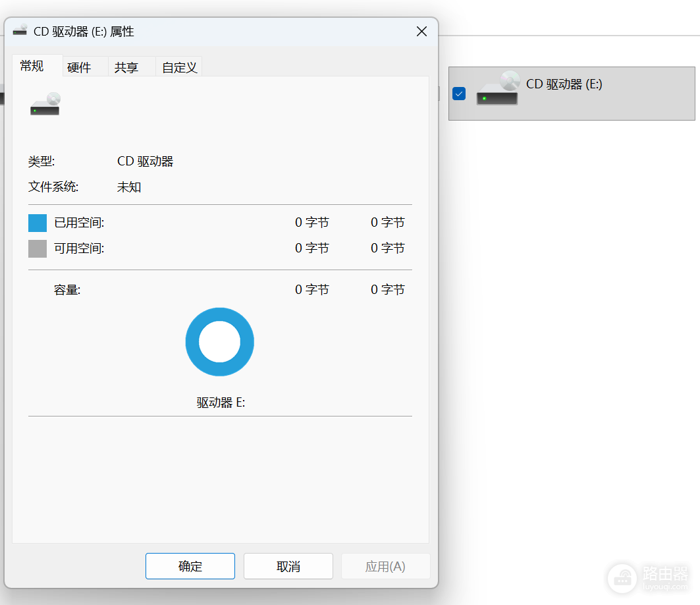Image resolution: width=700 pixels, height=605 pixels.
Task: Click the 类型 label
Action: coord(41,161)
